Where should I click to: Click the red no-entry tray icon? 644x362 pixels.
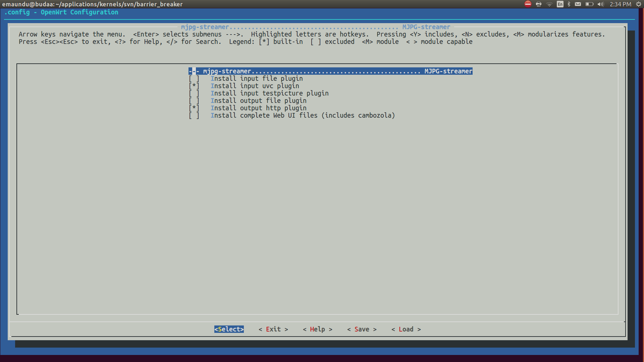(528, 4)
